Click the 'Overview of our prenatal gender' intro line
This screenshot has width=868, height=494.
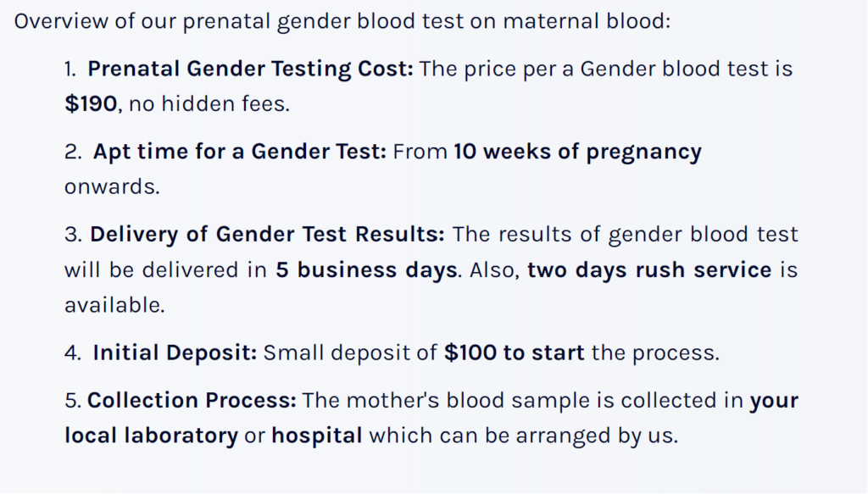342,21
